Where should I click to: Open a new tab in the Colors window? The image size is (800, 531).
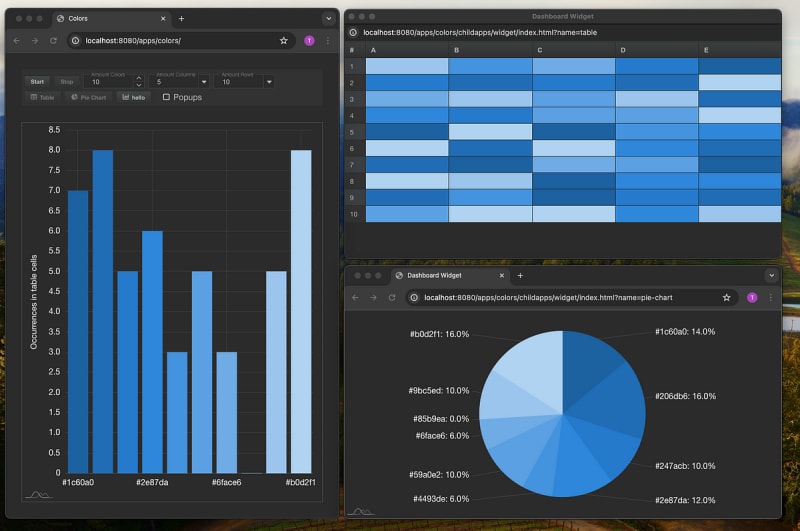click(x=181, y=19)
